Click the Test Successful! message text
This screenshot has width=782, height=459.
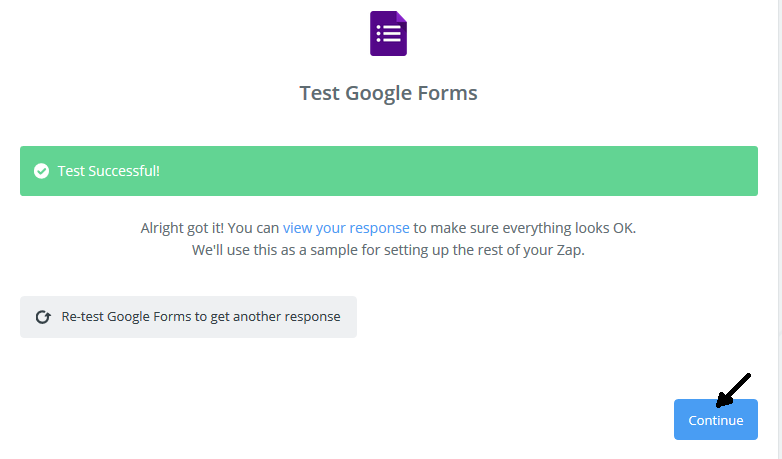point(109,171)
